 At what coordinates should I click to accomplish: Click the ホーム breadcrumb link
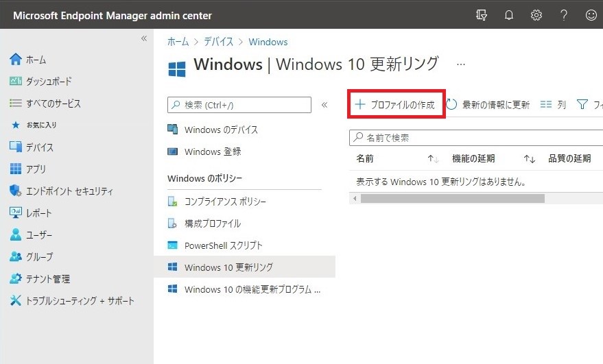(178, 42)
